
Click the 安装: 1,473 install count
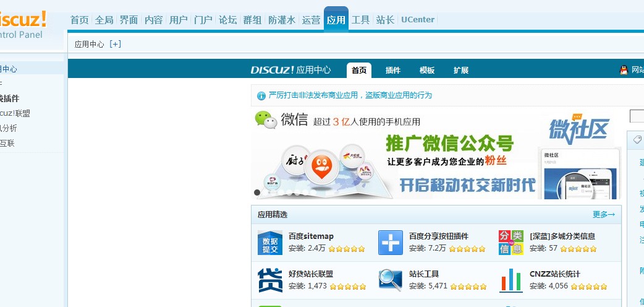click(x=308, y=285)
